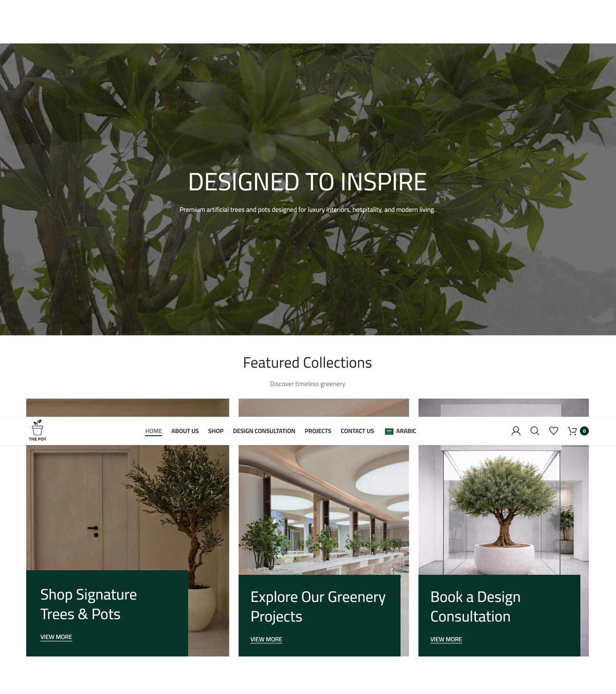This screenshot has height=694, width=616.
Task: Click The Pot logo
Action: [x=37, y=431]
